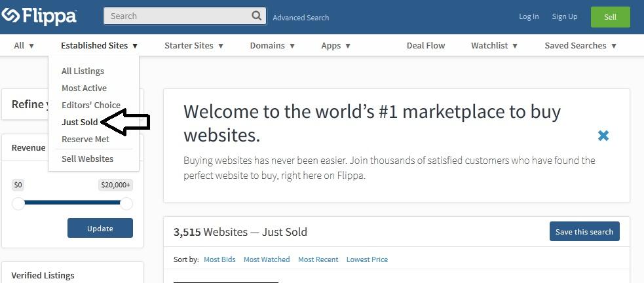Image resolution: width=644 pixels, height=283 pixels.
Task: Sort by Lowest Price
Action: (367, 260)
